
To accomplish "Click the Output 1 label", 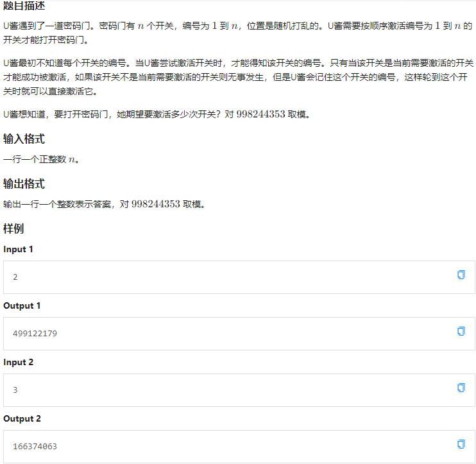I will [22, 305].
